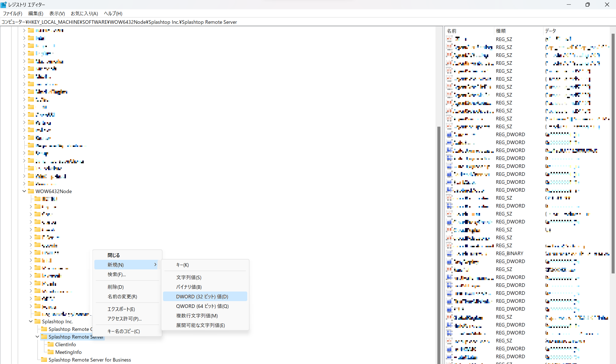616x364 pixels.
Task: Click the REG_BINARY type cell
Action: coord(510,254)
